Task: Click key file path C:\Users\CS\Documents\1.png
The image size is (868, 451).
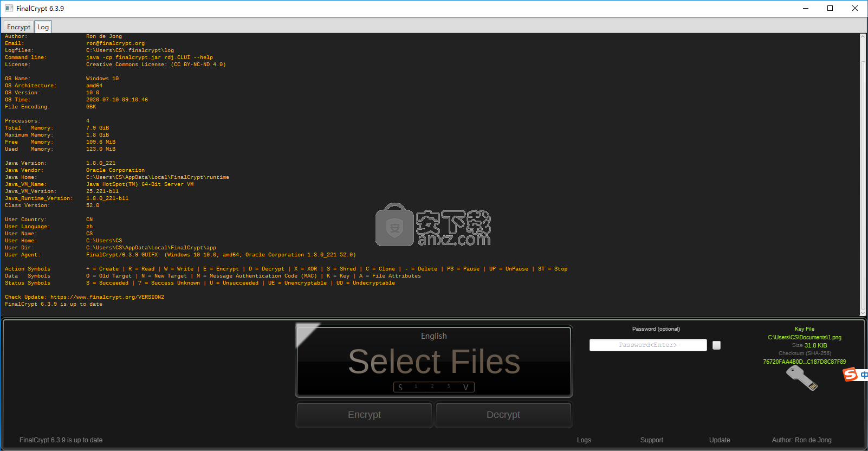Action: click(x=805, y=337)
